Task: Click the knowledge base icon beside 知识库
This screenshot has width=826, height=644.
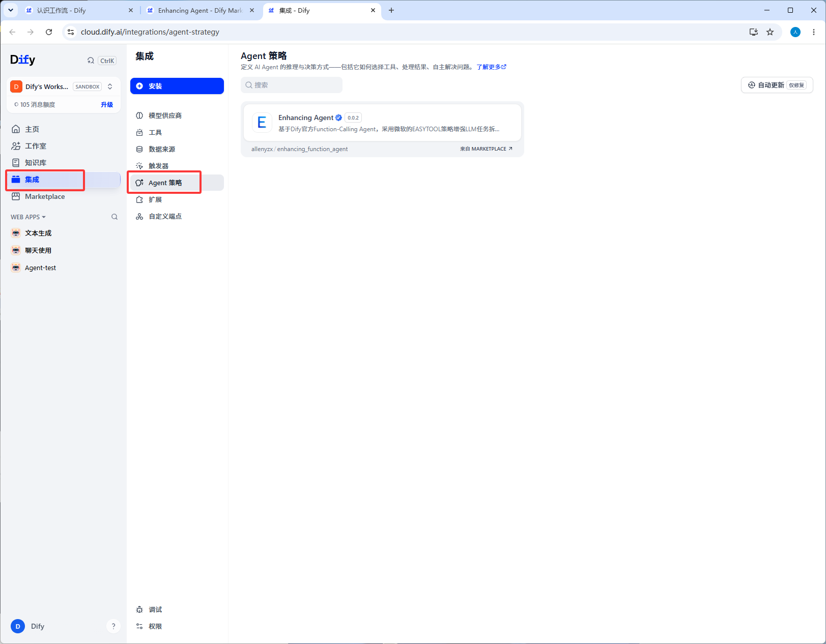Action: (16, 163)
